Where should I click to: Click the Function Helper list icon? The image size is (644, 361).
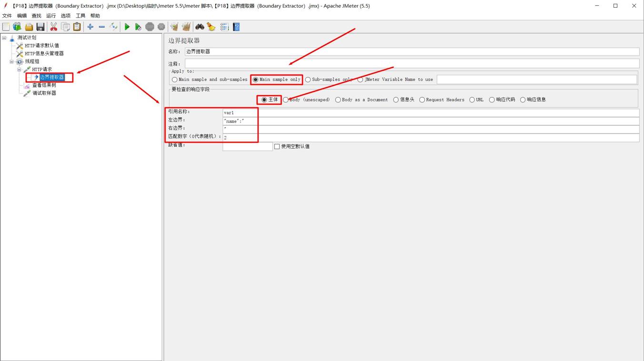224,27
